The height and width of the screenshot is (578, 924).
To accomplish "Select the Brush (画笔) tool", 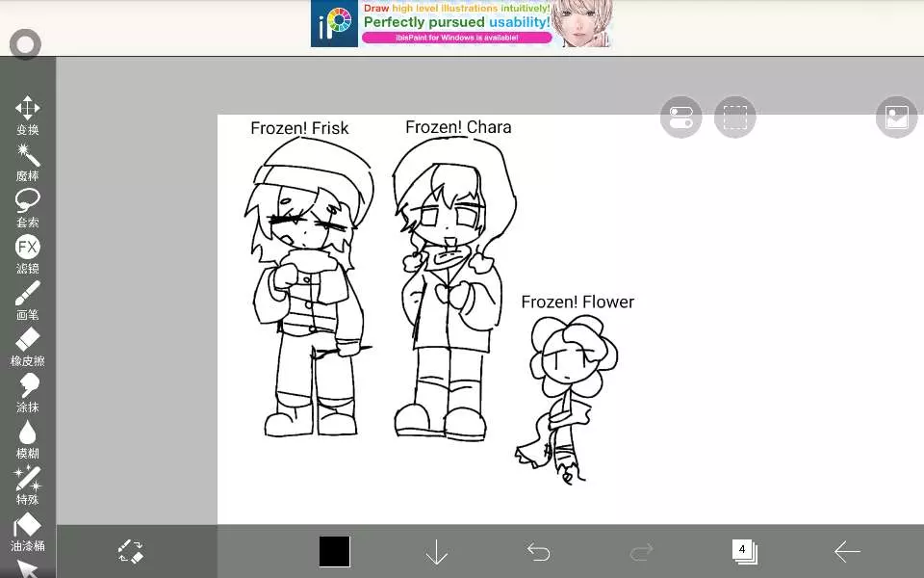I will tap(28, 301).
